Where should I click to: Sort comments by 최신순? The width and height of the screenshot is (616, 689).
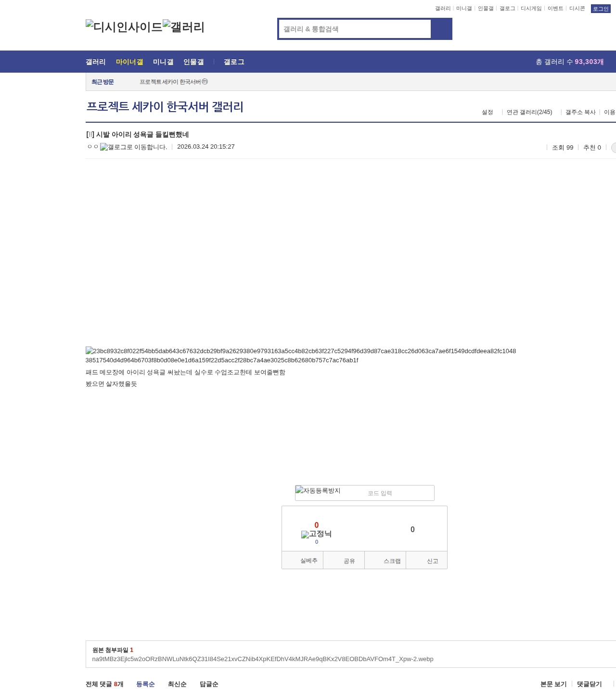(x=177, y=684)
